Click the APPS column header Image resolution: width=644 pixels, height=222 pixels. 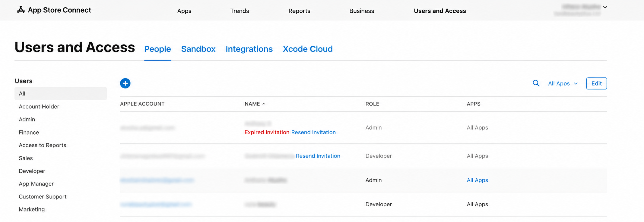click(473, 104)
